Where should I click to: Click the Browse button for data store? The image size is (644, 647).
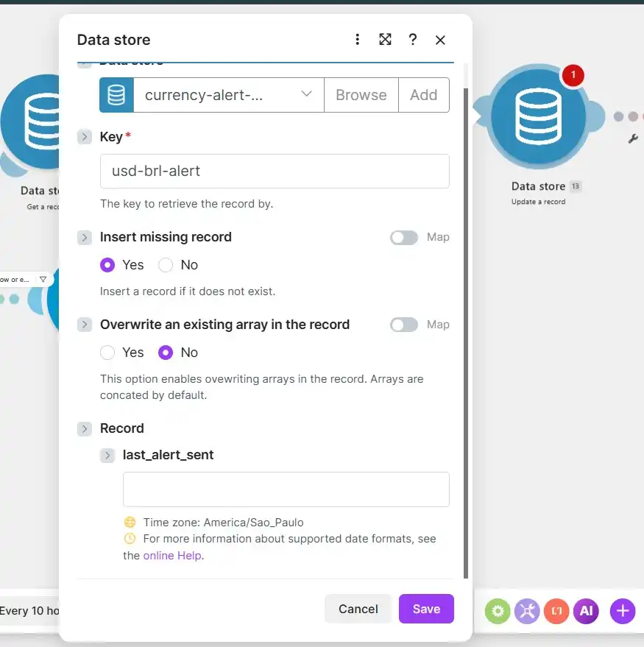click(361, 95)
